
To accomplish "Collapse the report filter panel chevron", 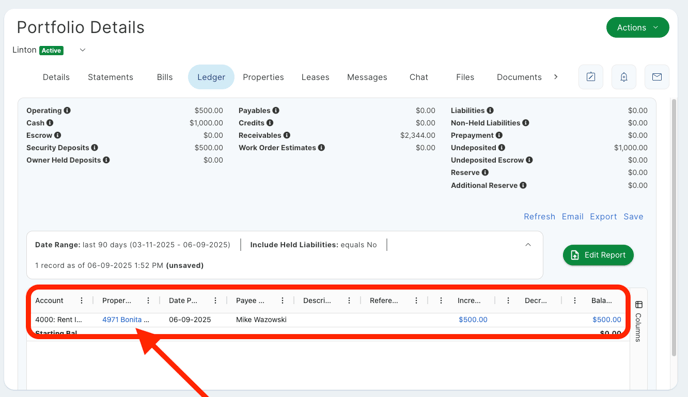I will [528, 245].
